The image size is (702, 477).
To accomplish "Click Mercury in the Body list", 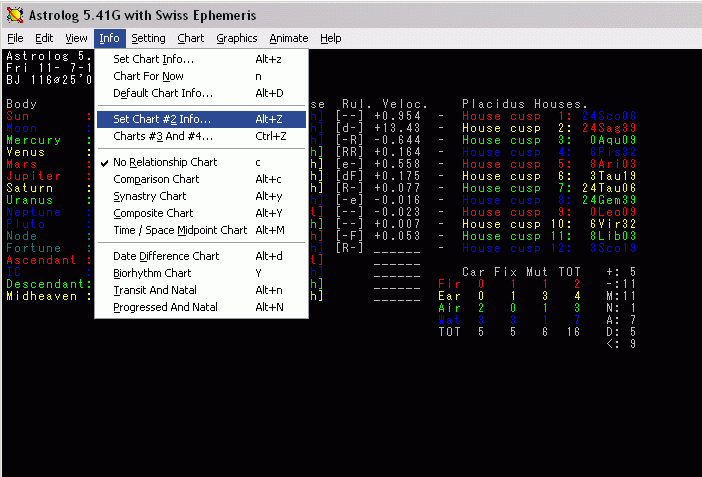I will click(x=34, y=140).
